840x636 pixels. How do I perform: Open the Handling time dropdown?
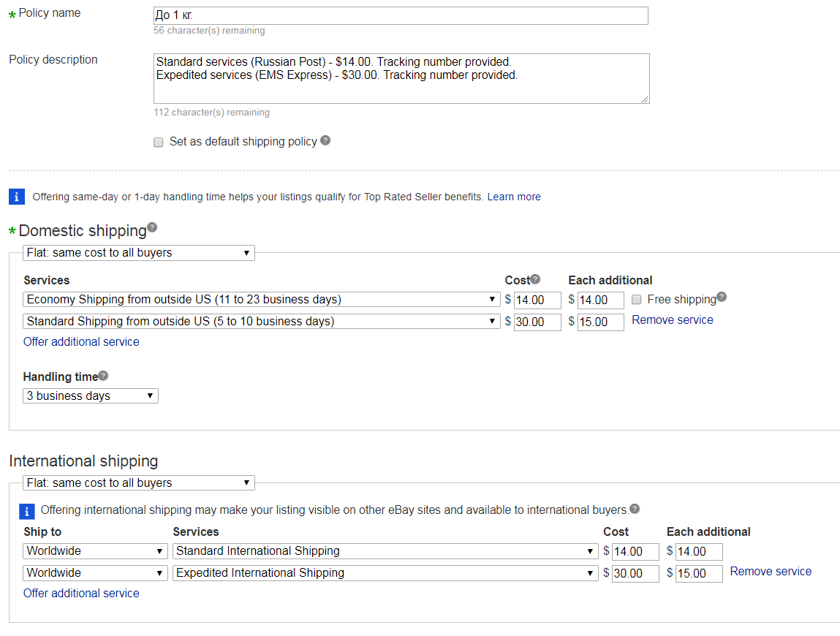click(91, 396)
